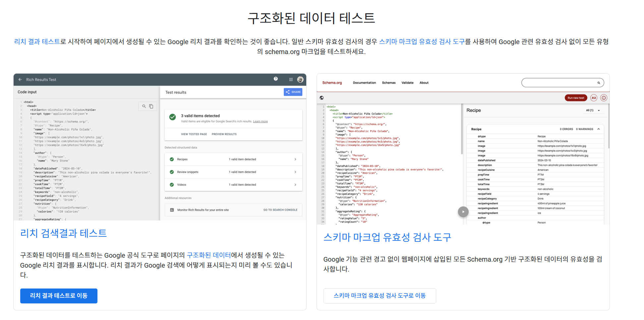Expand the Recipes row chevron
This screenshot has width=644, height=320.
pos(295,160)
